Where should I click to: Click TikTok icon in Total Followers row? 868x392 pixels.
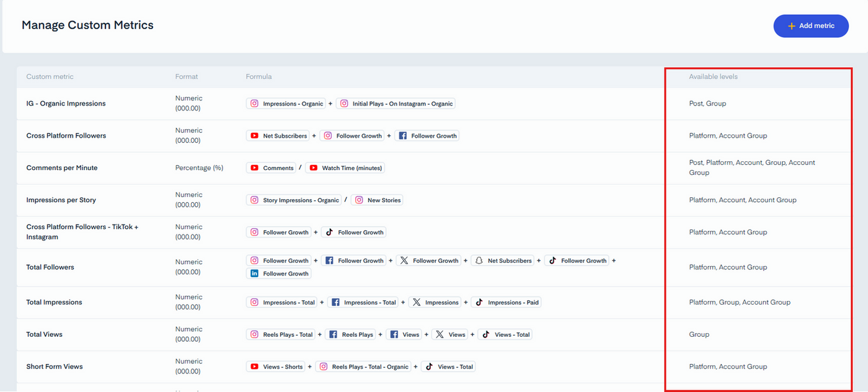coord(552,261)
